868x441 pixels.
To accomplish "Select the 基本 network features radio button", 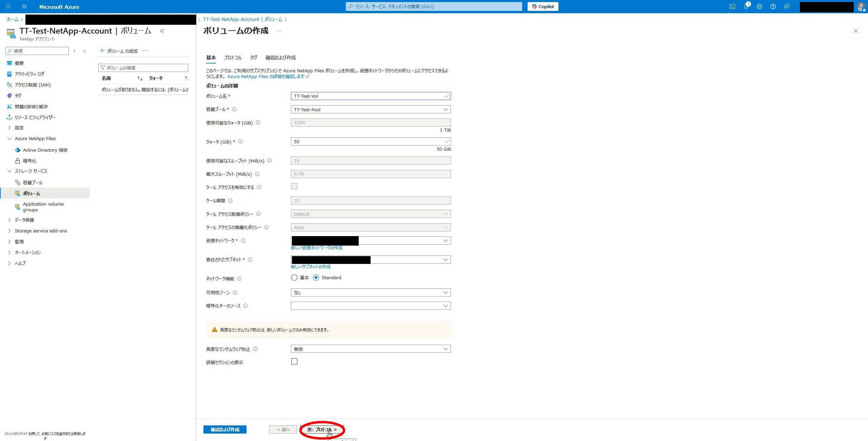I will (294, 277).
